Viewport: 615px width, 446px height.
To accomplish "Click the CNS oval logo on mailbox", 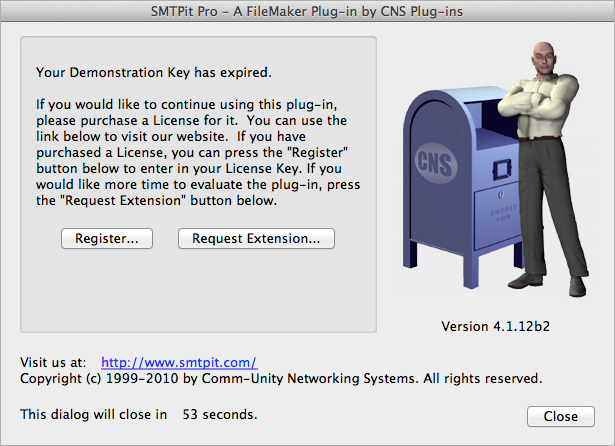I will coord(435,163).
